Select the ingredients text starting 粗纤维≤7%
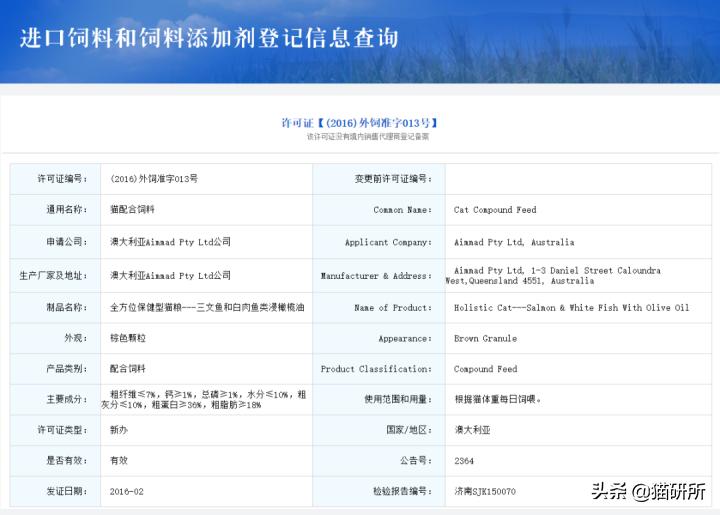 tap(204, 399)
